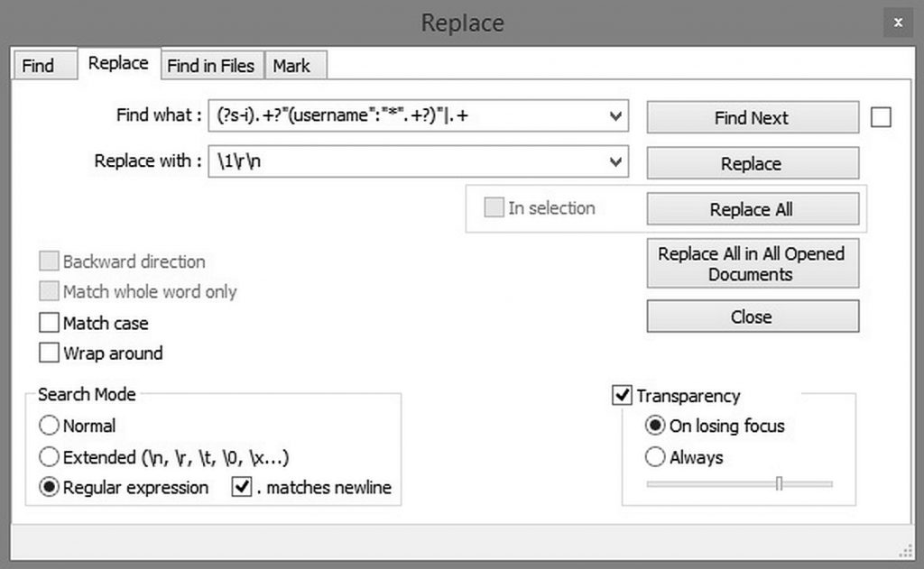
Task: Select Normal search mode
Action: pyautogui.click(x=49, y=426)
